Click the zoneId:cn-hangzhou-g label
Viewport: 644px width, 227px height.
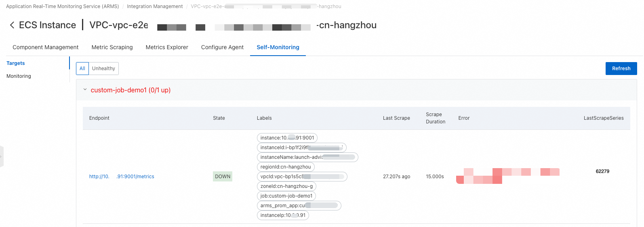(x=286, y=186)
